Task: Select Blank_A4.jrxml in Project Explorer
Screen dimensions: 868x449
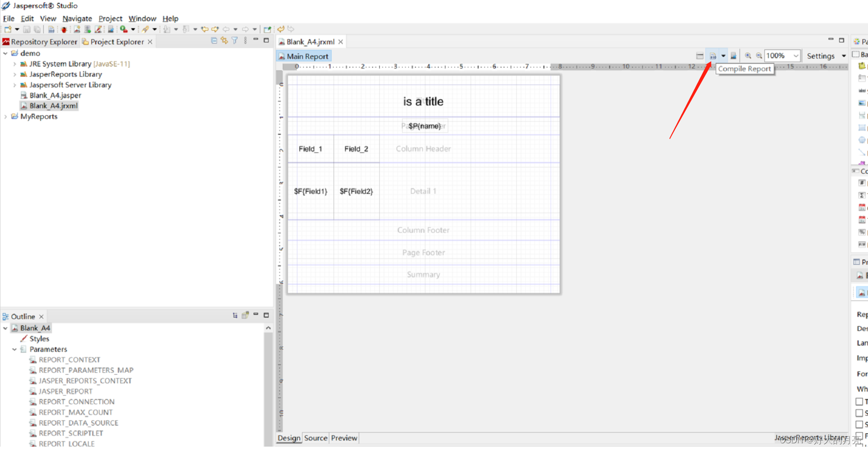Action: (49, 106)
